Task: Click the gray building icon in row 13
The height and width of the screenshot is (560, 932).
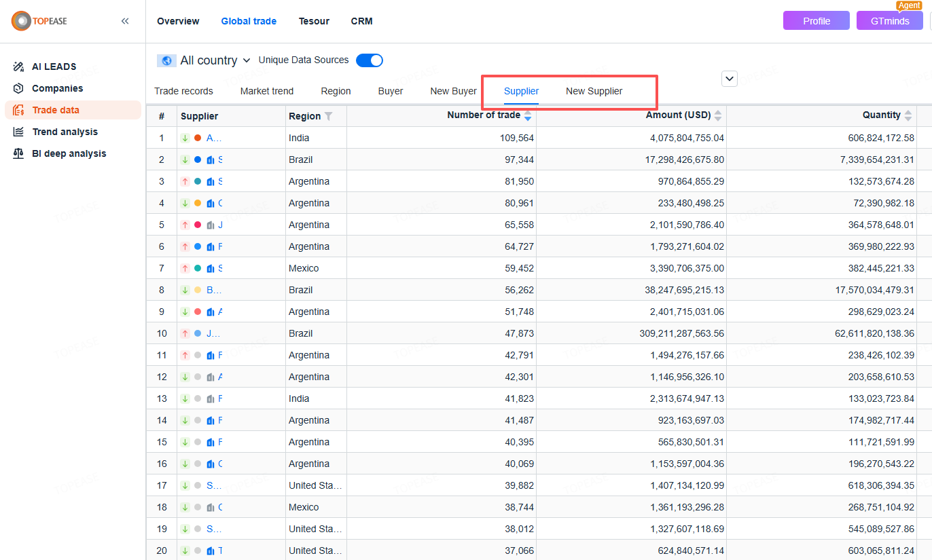Action: click(211, 398)
